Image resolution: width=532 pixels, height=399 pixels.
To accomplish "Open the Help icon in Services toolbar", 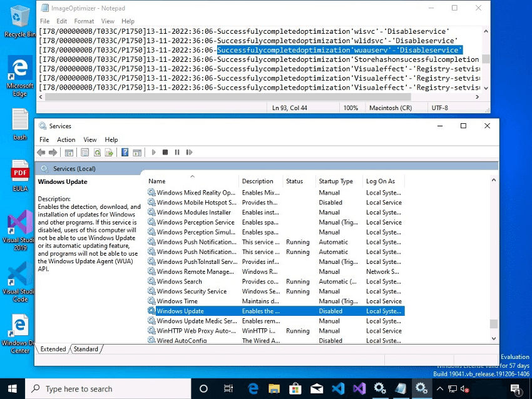I will [125, 152].
